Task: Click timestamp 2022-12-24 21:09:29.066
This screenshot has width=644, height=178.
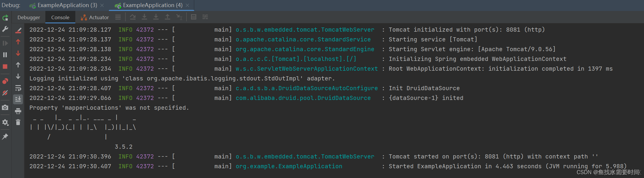Action: (x=70, y=98)
